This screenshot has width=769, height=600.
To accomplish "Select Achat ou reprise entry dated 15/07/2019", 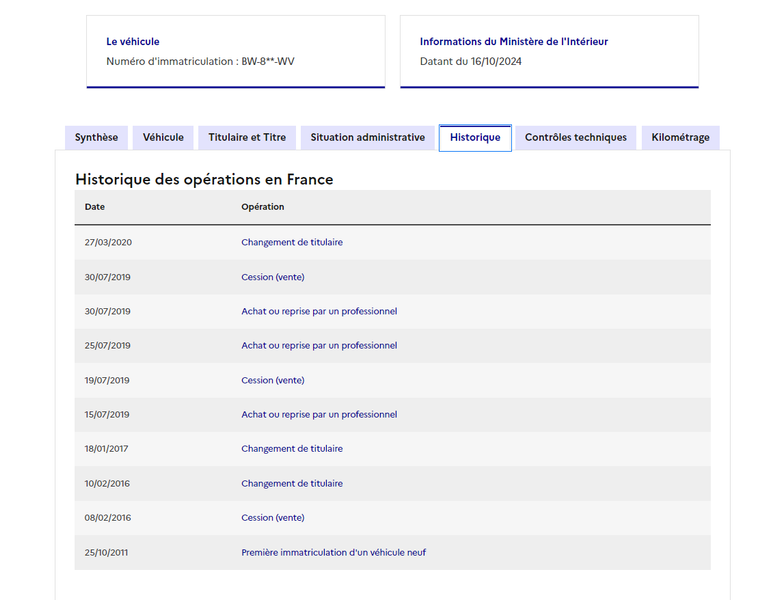I will click(319, 415).
